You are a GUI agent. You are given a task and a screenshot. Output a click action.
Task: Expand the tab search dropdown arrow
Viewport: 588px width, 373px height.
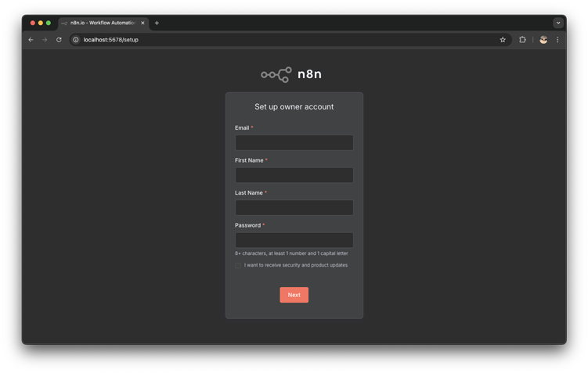tap(558, 23)
